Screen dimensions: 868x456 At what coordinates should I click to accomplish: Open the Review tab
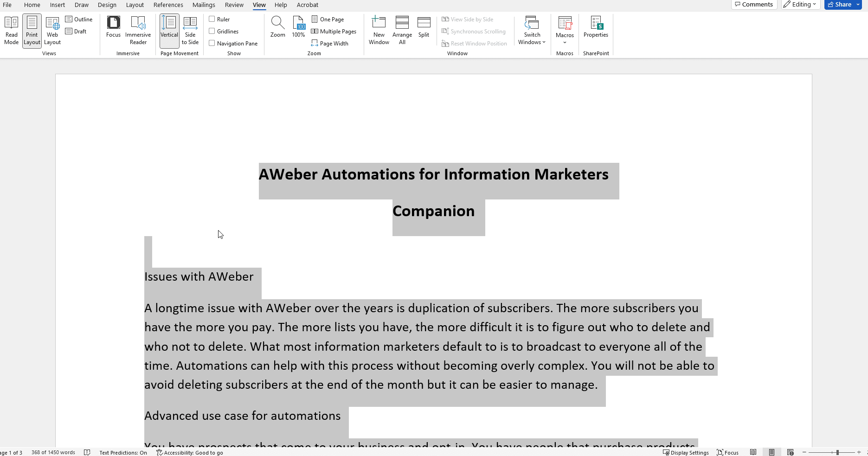coord(234,5)
